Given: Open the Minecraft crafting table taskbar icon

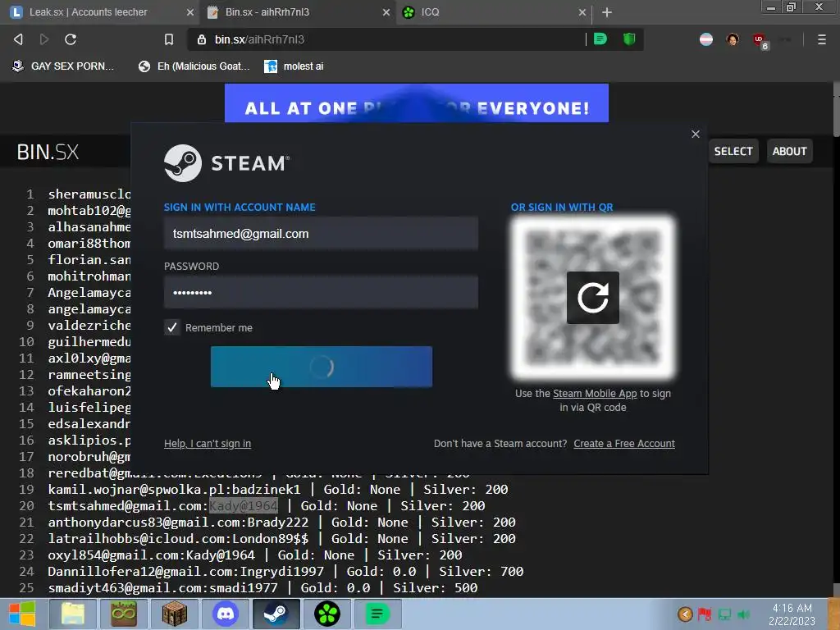Looking at the screenshot, I should click(175, 614).
